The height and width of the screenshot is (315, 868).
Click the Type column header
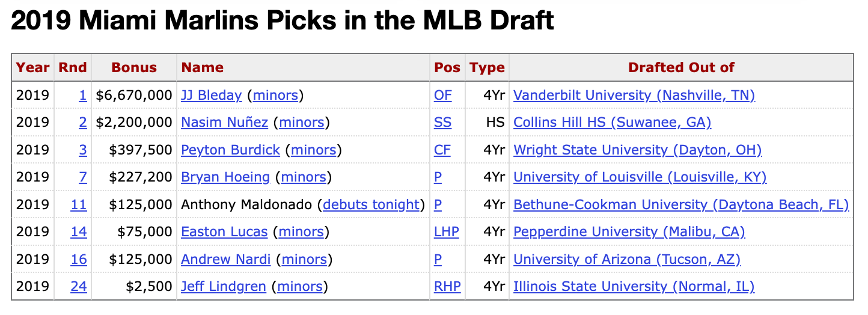click(487, 67)
